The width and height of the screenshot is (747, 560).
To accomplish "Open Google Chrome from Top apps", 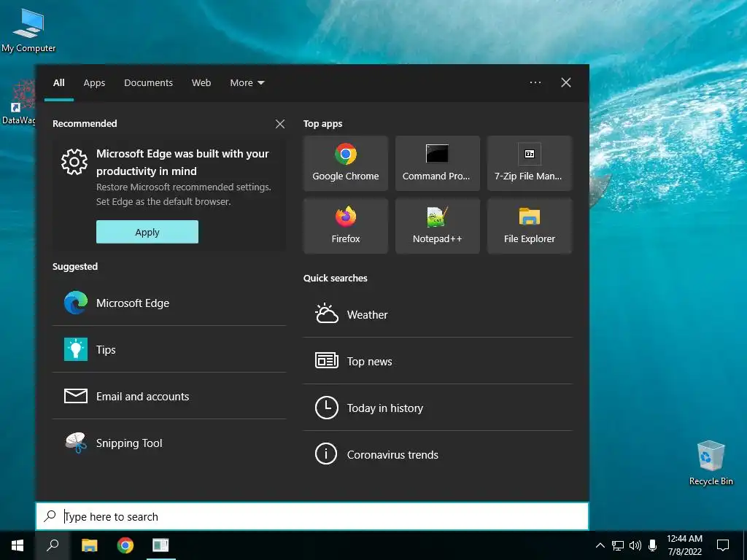I will click(x=345, y=163).
